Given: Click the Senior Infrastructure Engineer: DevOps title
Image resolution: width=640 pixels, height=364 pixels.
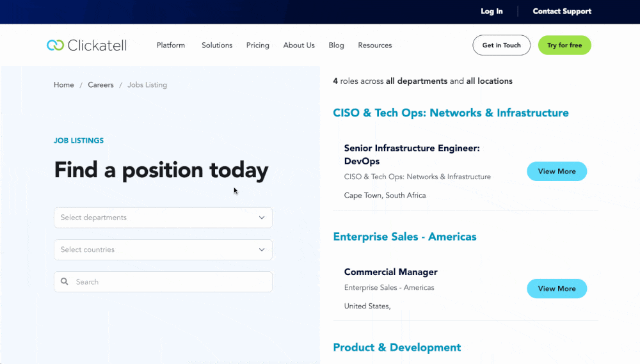Looking at the screenshot, I should point(412,155).
